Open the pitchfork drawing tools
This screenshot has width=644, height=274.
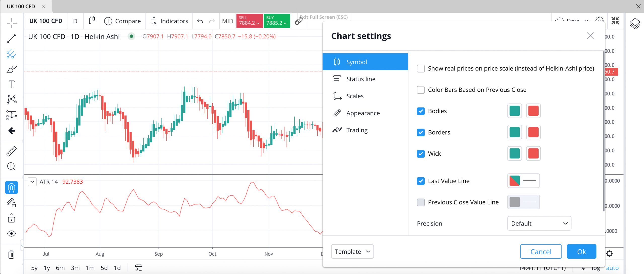pos(12,54)
